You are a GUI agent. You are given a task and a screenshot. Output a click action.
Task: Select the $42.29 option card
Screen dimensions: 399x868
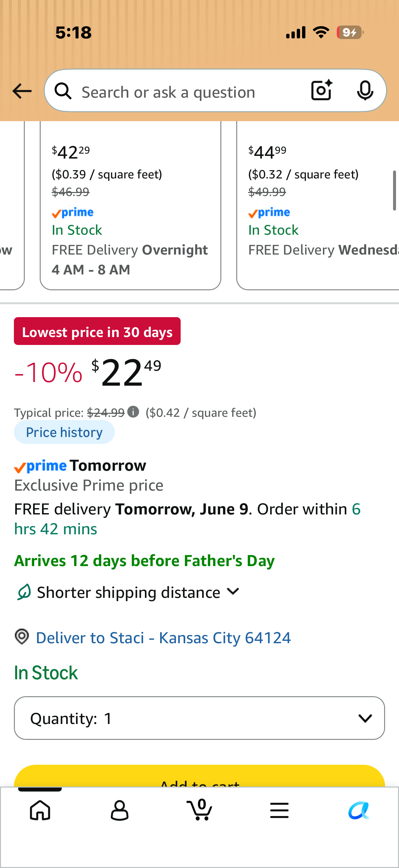point(131,206)
